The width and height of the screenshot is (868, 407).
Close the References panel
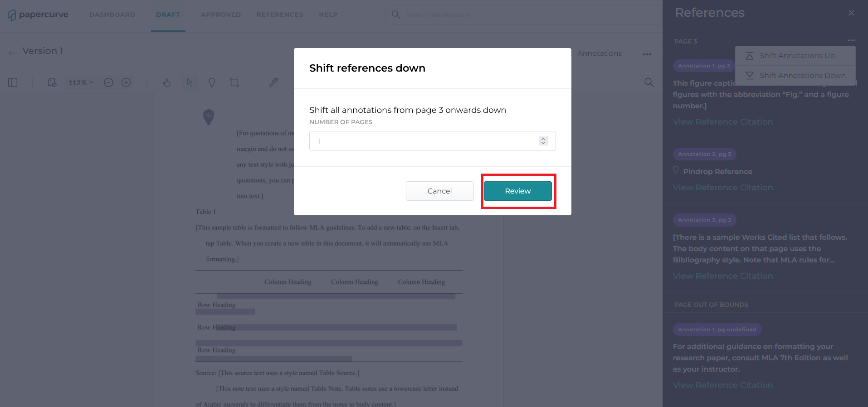click(x=851, y=13)
